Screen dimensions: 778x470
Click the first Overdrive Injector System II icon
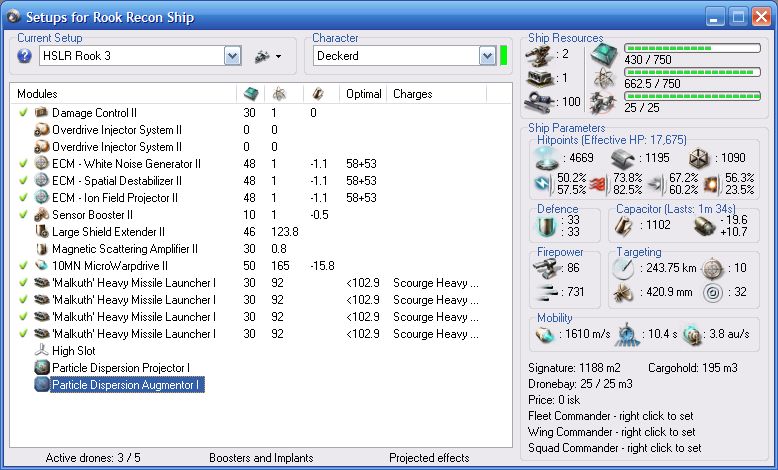(42, 130)
